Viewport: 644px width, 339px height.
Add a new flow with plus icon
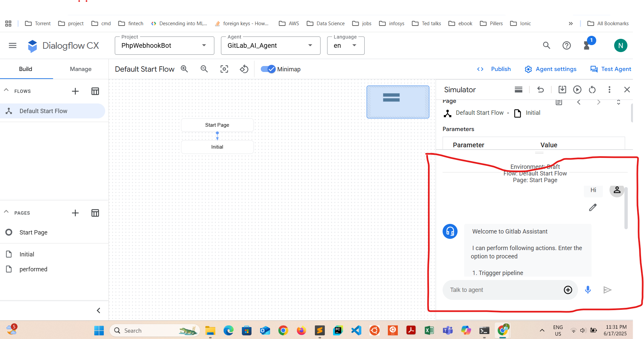[x=75, y=91]
